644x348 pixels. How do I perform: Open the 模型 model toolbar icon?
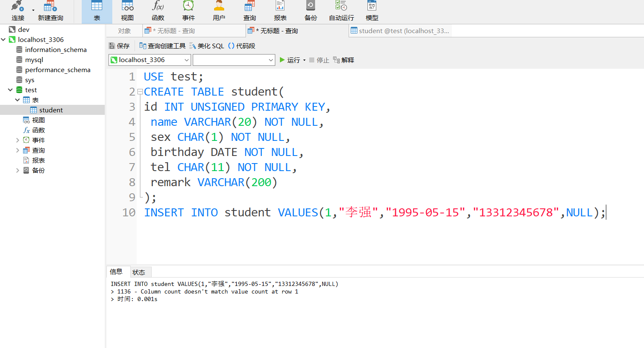click(372, 11)
